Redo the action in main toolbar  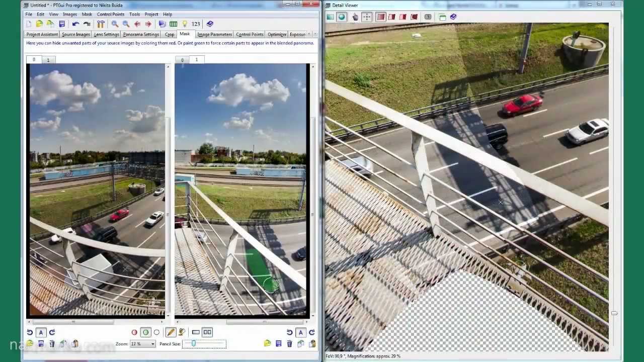[x=87, y=24]
